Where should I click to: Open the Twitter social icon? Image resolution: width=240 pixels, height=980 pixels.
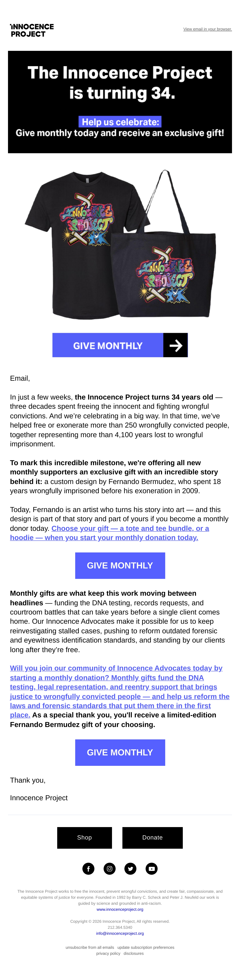tap(130, 869)
